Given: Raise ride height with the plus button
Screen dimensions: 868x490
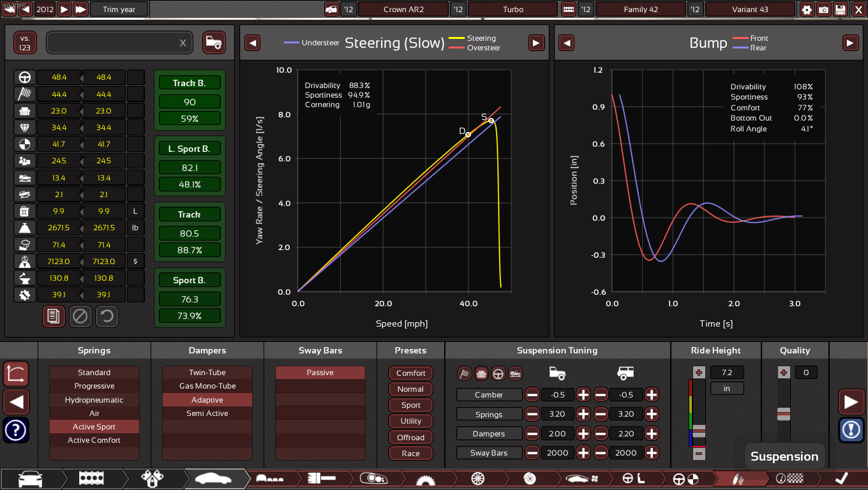Looking at the screenshot, I should pos(699,373).
